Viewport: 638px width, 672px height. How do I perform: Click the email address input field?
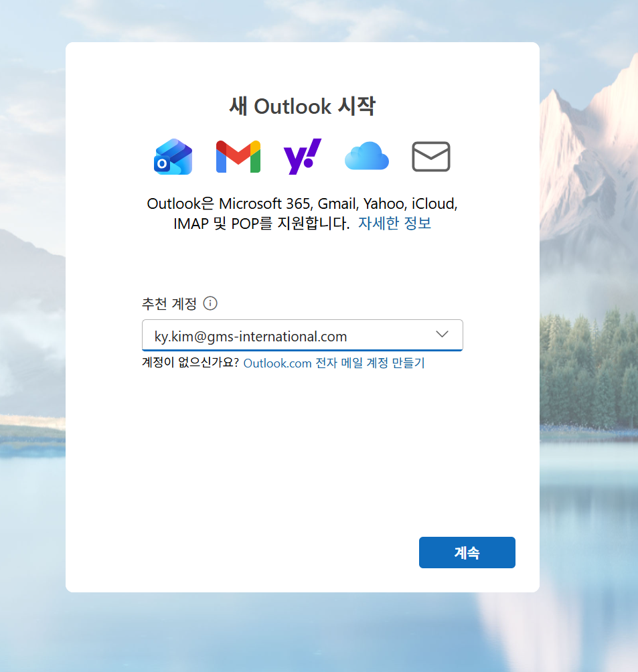coord(303,335)
